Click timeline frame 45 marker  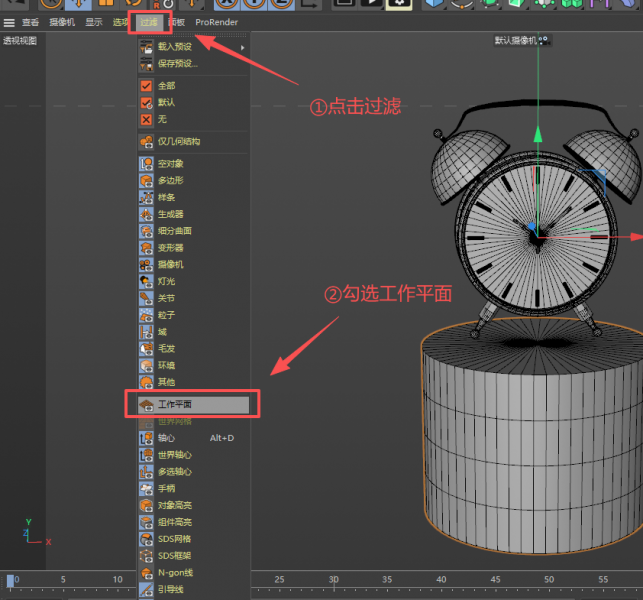coord(495,579)
